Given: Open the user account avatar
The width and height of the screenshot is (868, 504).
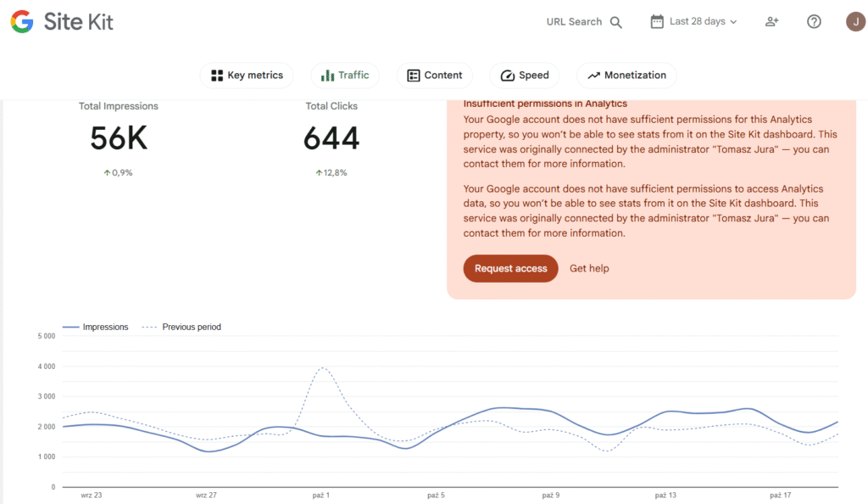Looking at the screenshot, I should [855, 22].
